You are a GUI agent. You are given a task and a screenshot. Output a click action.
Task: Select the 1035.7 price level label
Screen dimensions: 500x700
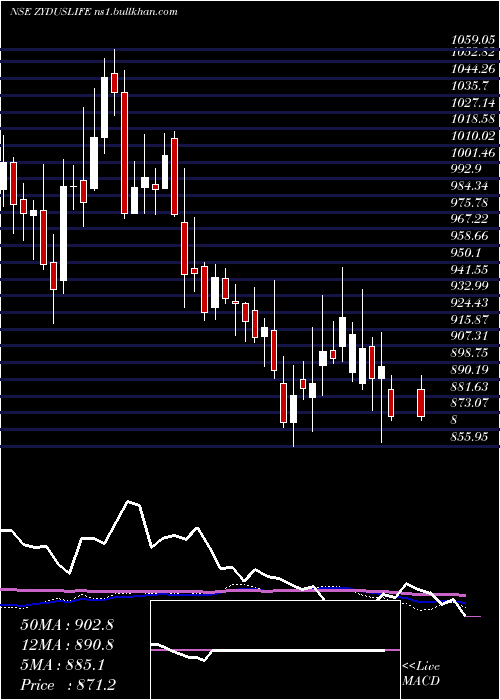click(470, 86)
